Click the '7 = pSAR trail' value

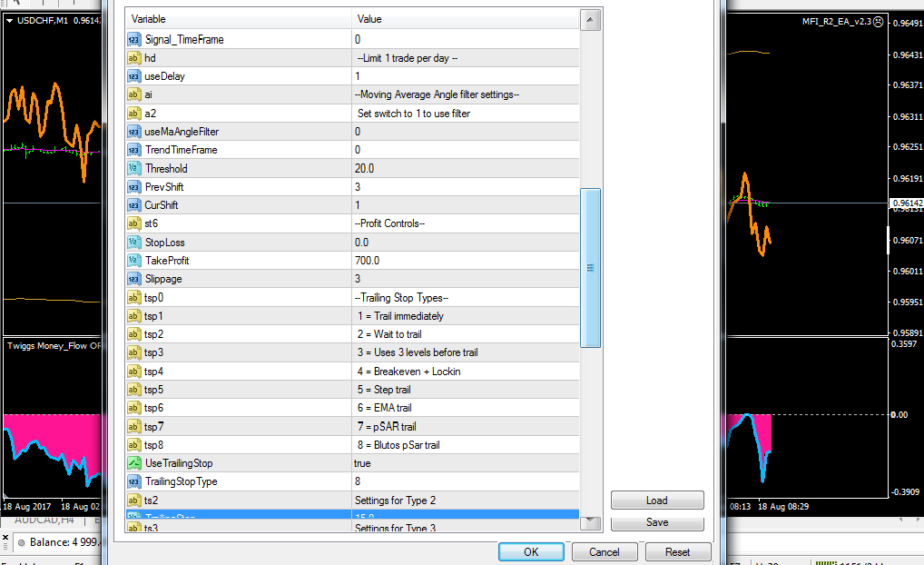(387, 426)
